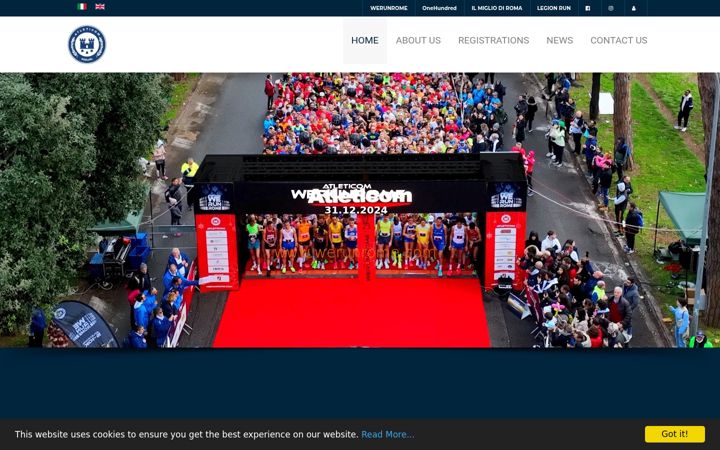This screenshot has width=720, height=450.
Task: Go to the NEWS menu item
Action: (560, 40)
